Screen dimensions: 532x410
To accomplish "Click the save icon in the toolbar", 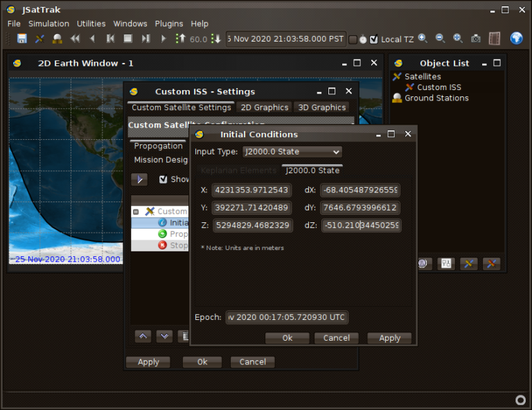I will click(x=22, y=39).
